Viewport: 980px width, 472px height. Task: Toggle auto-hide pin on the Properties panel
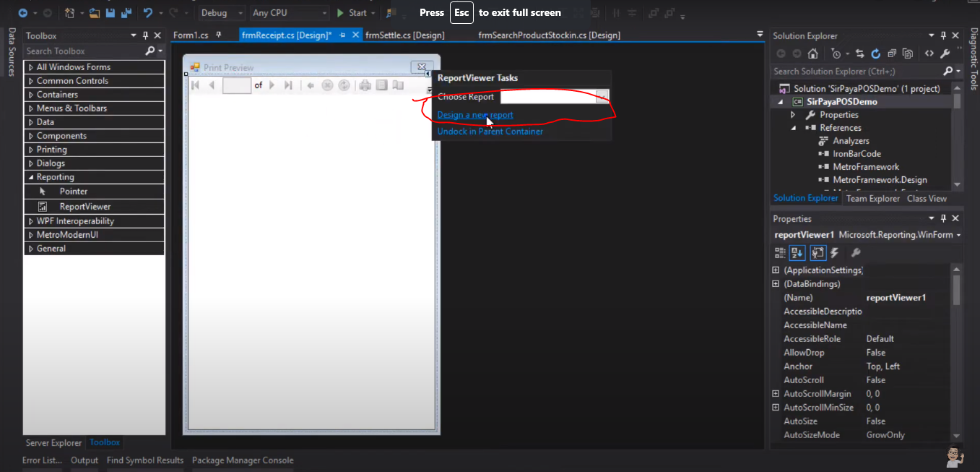point(942,218)
